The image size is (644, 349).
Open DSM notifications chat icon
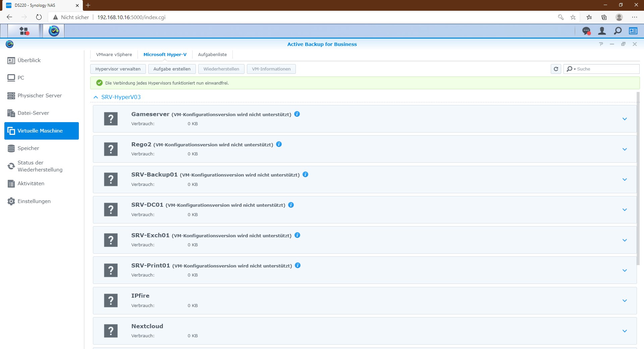586,31
